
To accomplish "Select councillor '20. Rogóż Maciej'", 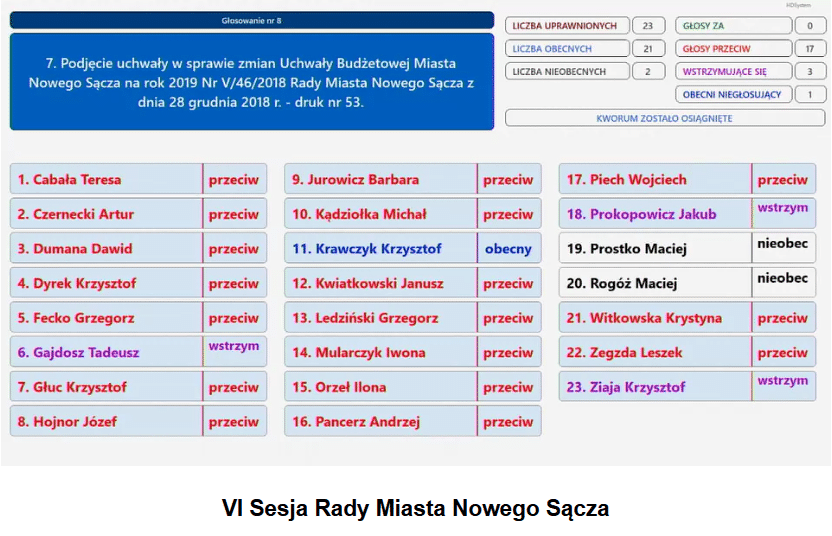I will [655, 282].
